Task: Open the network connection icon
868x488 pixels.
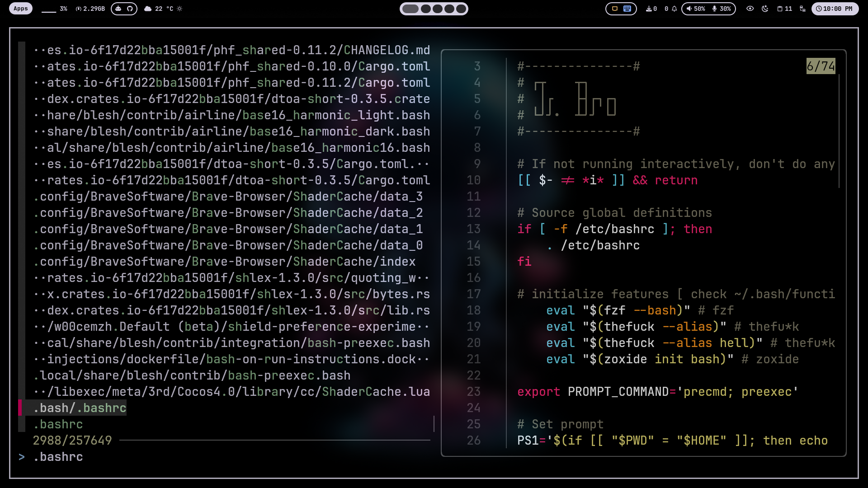Action: tap(802, 9)
